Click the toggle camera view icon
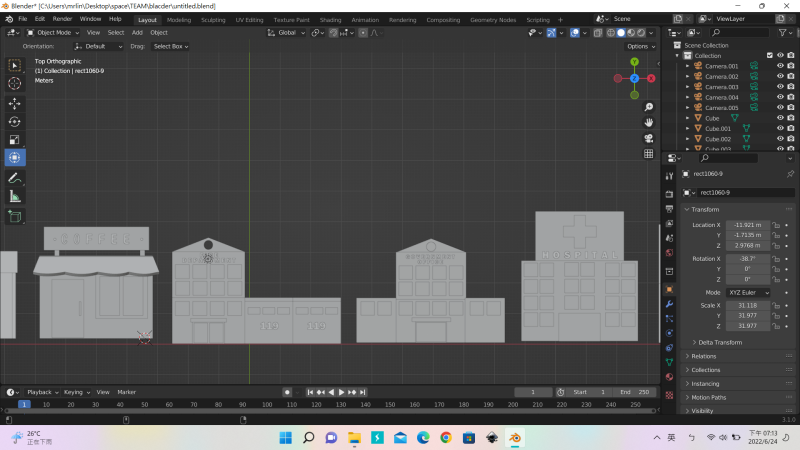Image resolution: width=800 pixels, height=450 pixels. pyautogui.click(x=648, y=138)
